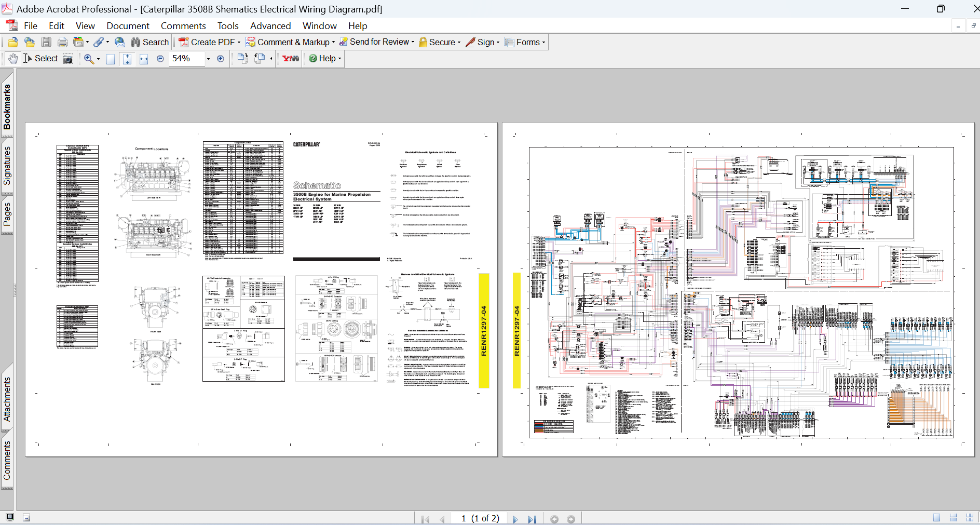
Task: Click the Create PDF button
Action: pyautogui.click(x=210, y=42)
